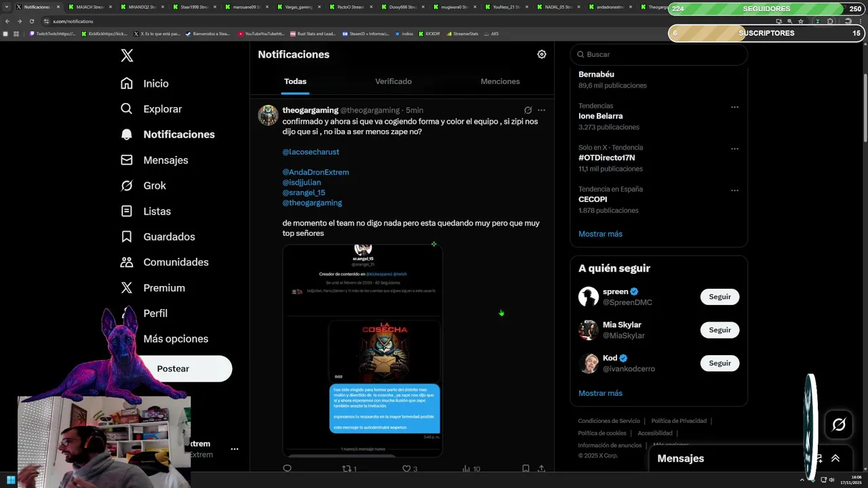
Task: Open the floating Grok button
Action: point(839,425)
